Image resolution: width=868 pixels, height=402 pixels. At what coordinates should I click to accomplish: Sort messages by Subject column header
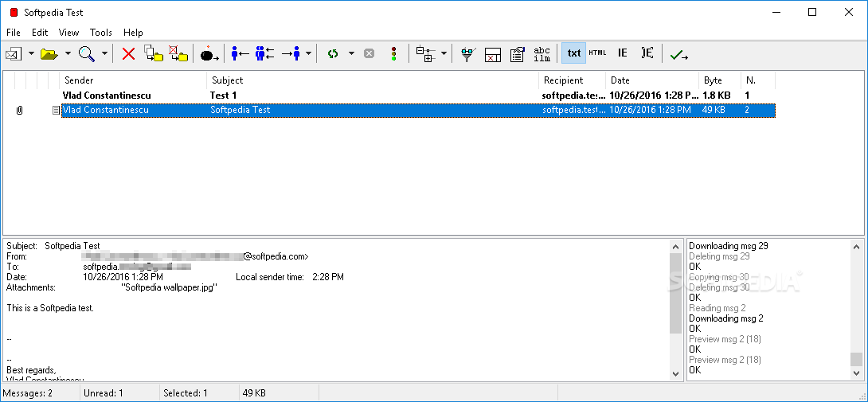pyautogui.click(x=373, y=80)
